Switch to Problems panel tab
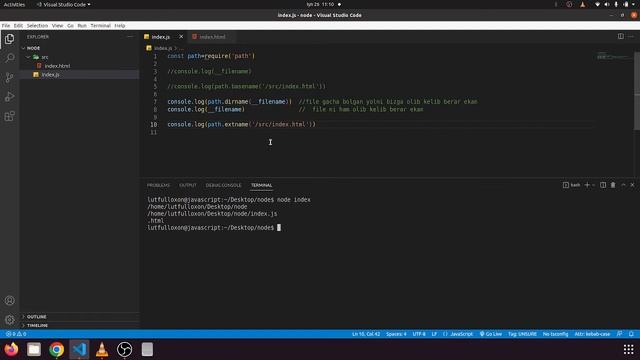Screen dimensions: 640x360 click(158, 185)
